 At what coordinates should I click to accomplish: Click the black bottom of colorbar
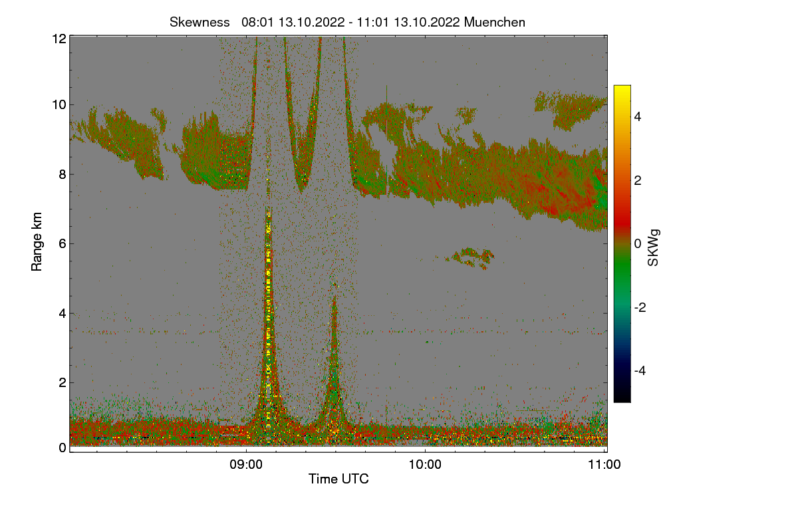click(622, 398)
